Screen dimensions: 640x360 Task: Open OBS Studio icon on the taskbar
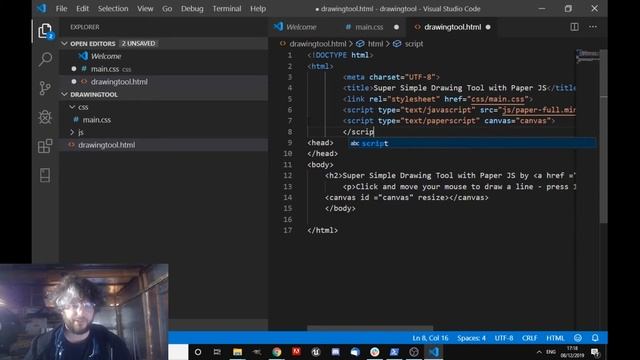414,352
